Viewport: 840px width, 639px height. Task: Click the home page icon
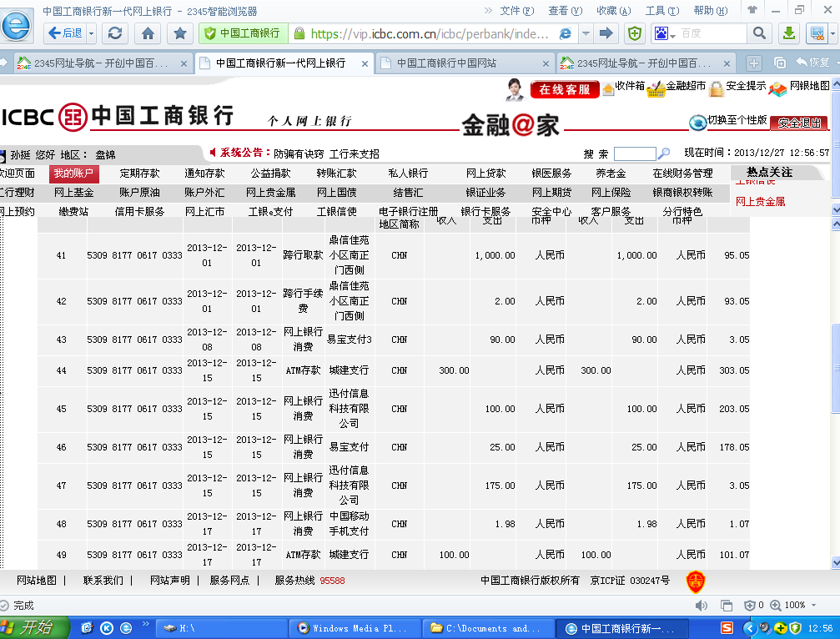click(148, 33)
